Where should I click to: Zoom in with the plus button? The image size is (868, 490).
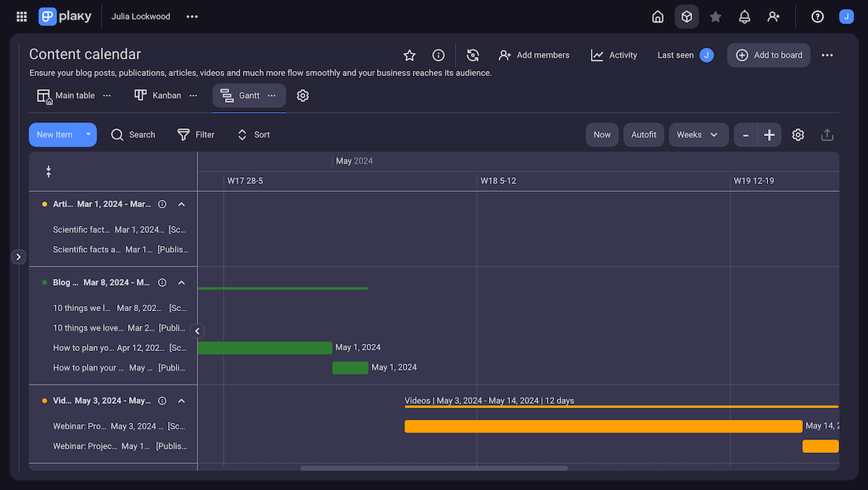click(769, 135)
